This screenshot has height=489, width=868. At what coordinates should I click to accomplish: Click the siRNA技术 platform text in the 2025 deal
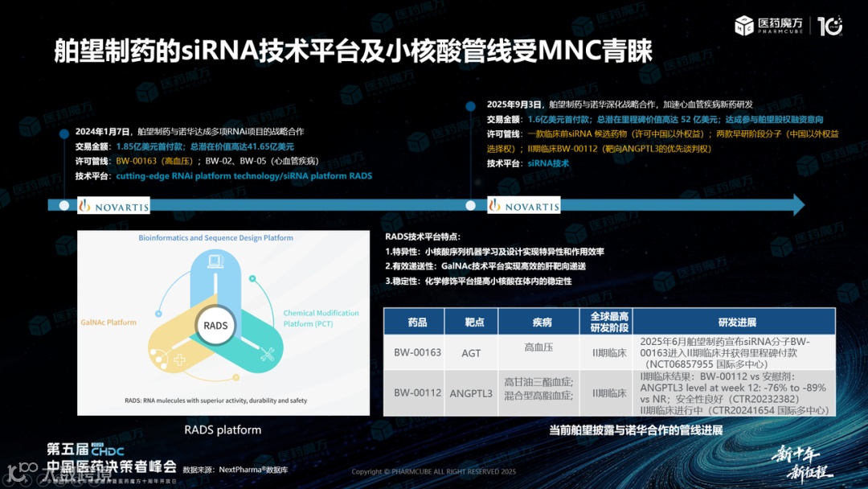point(548,163)
